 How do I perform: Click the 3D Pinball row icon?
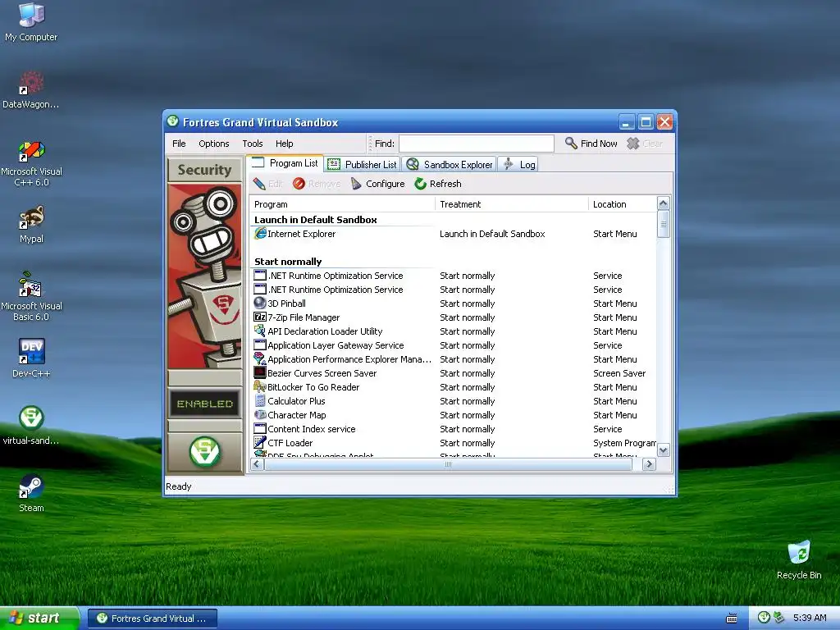click(260, 304)
